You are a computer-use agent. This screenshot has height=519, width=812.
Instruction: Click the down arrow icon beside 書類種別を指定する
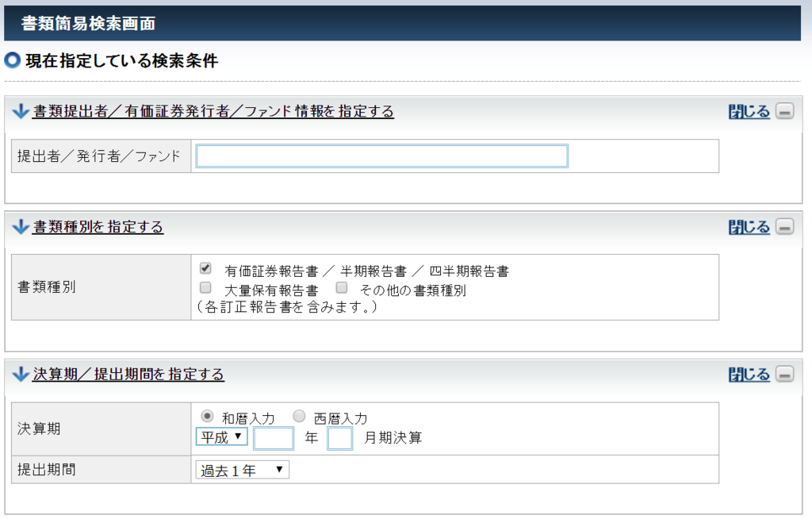coord(20,227)
